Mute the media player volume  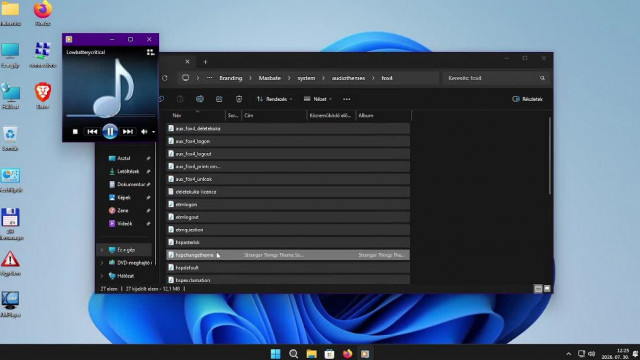tap(144, 131)
